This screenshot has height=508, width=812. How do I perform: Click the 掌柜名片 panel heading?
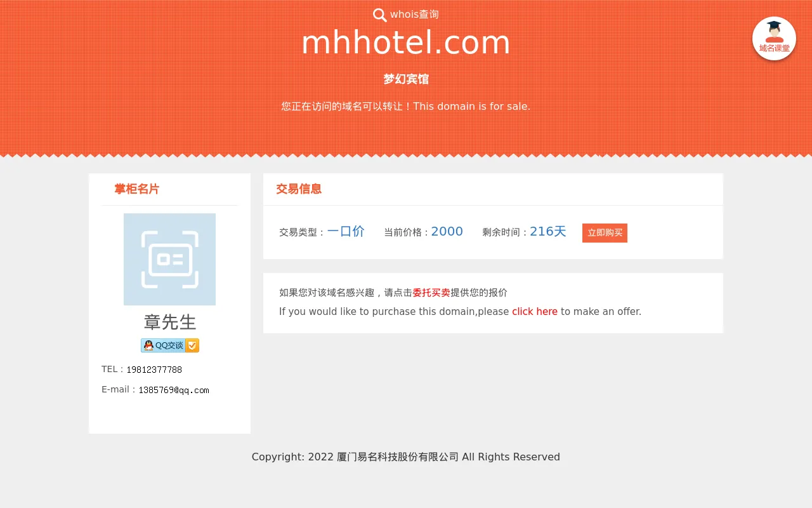(136, 189)
